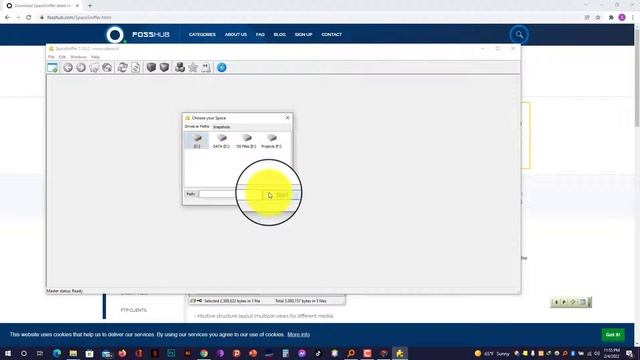Click the second dark cube Less Detail icon
The width and height of the screenshot is (640, 360).
[x=164, y=68]
